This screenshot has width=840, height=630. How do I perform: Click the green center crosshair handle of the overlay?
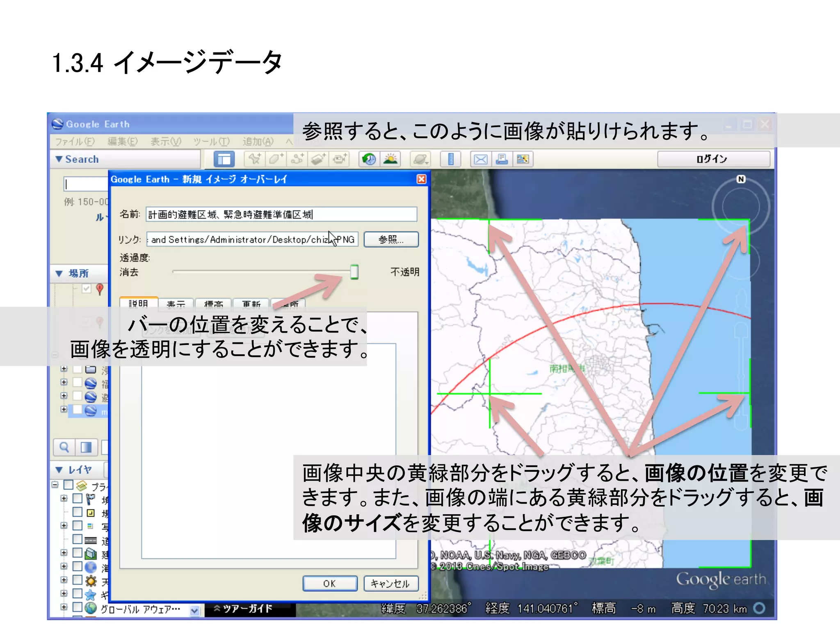(490, 393)
